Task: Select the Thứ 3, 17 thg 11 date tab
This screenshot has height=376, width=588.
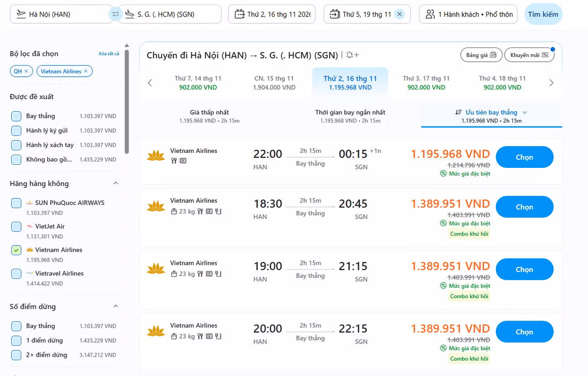Action: click(426, 83)
